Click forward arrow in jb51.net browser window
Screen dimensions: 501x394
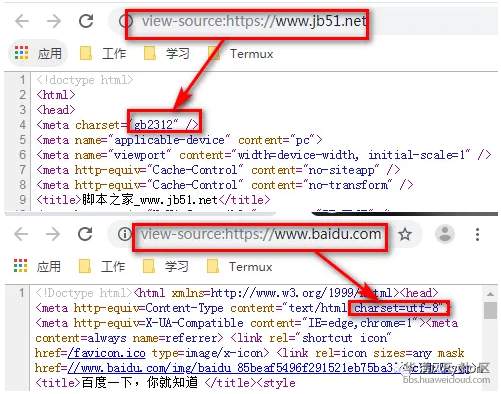click(x=54, y=21)
